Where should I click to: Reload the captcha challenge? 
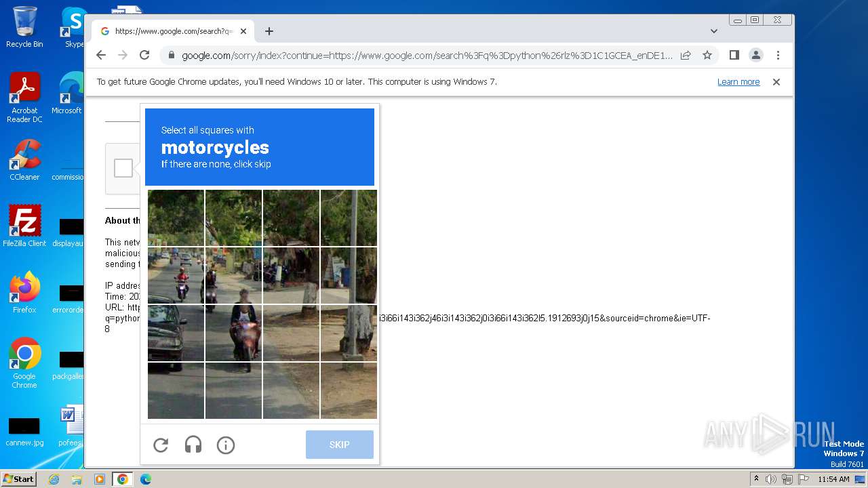coord(161,445)
